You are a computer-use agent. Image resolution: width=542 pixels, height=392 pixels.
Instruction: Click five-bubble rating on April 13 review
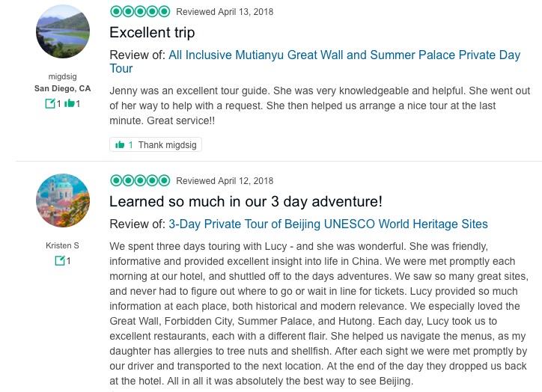pos(139,11)
